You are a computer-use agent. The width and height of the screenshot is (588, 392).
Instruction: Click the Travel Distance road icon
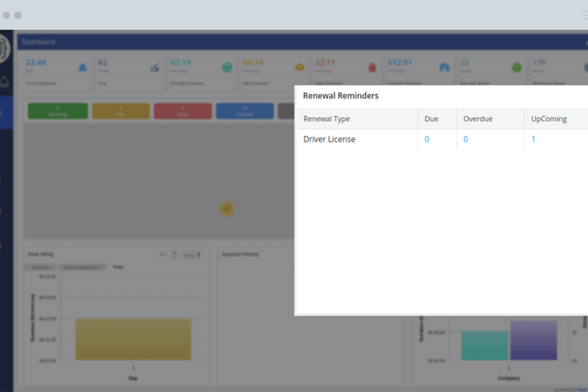pos(83,68)
